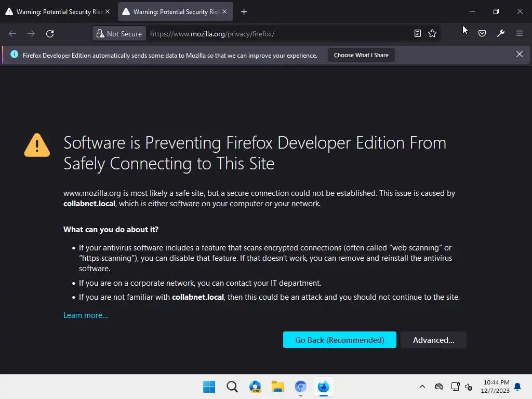Click Choose What I Share button

(361, 55)
